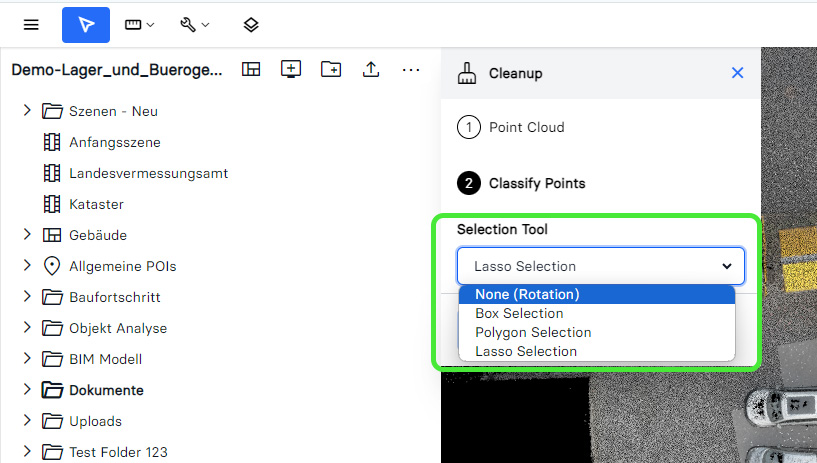
Task: Open the three-dot more options menu
Action: 411,69
